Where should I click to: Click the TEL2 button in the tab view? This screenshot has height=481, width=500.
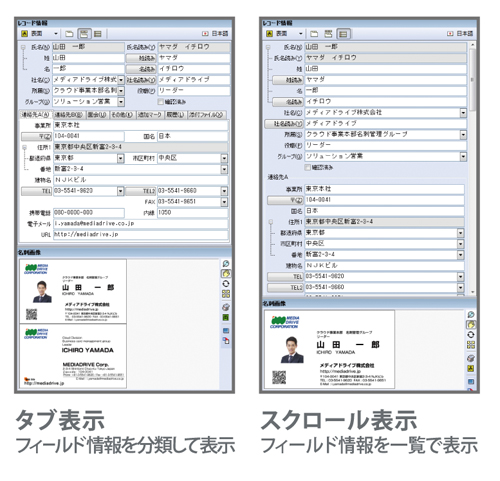pyautogui.click(x=140, y=191)
